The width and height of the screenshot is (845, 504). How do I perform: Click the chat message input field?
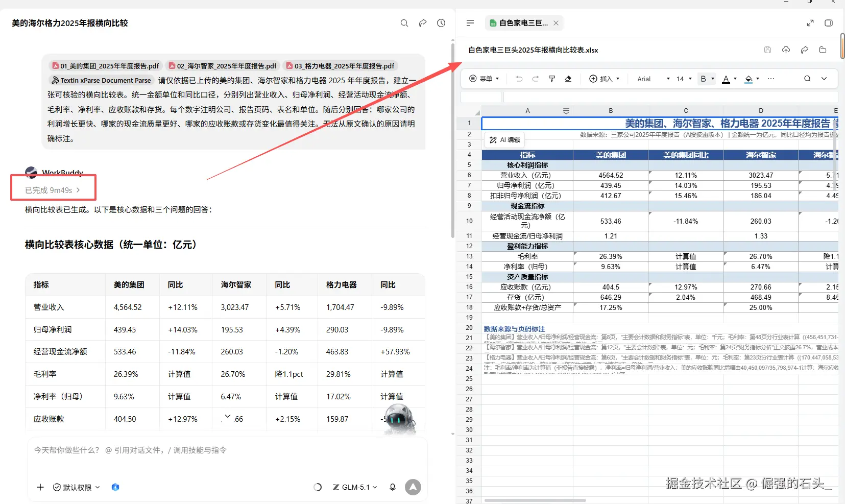pyautogui.click(x=227, y=450)
